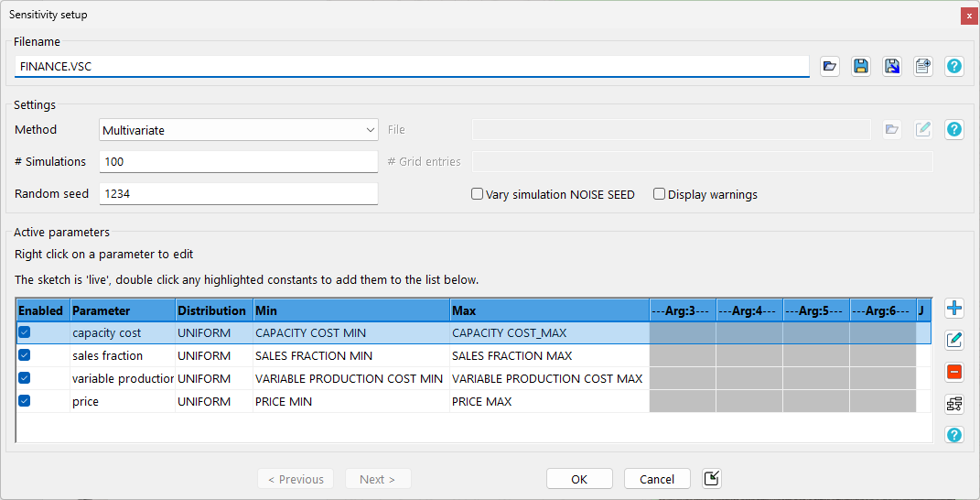Click the diagram icon below the red minus
The image size is (980, 500).
pos(954,404)
